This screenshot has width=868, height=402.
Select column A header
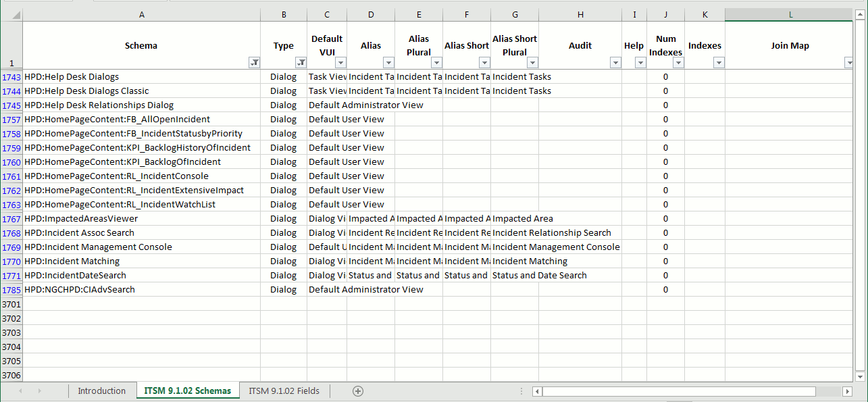point(141,15)
